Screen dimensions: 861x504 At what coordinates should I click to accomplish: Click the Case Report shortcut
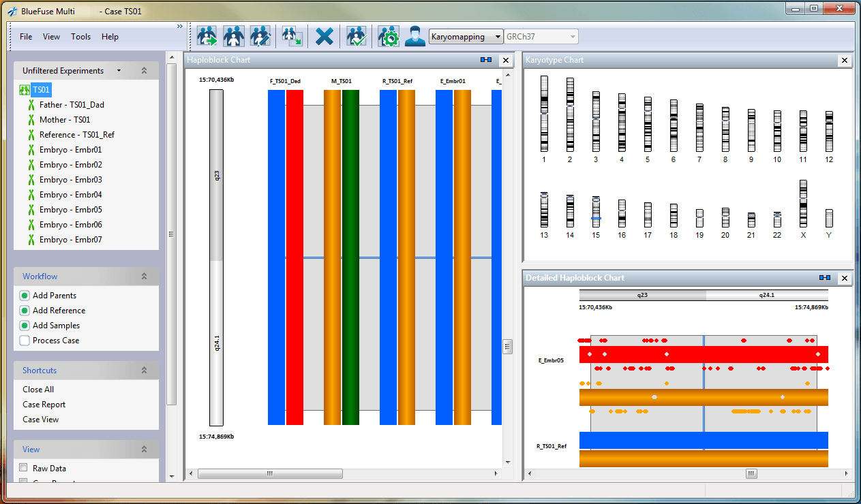click(44, 405)
